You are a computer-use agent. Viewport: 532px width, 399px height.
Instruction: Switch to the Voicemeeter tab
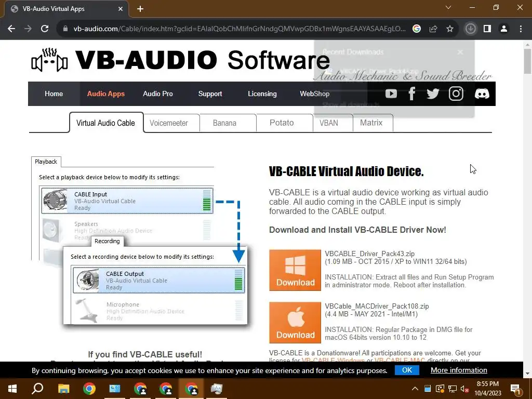(171, 123)
